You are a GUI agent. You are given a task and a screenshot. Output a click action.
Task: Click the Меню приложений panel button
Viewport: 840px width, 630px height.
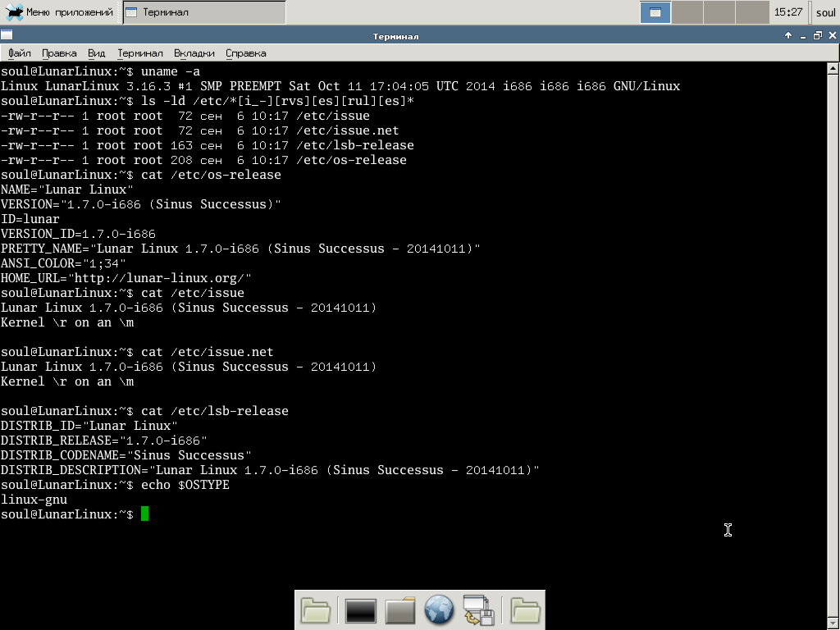[x=60, y=11]
